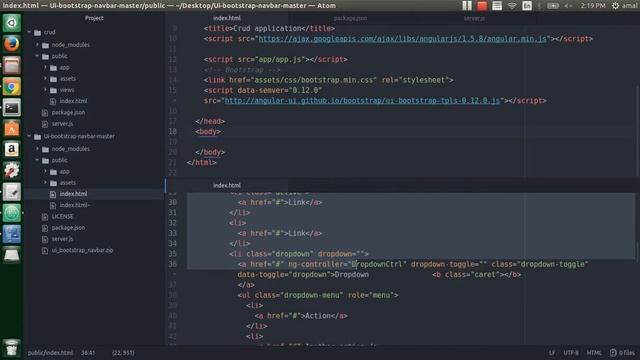Open the Files manager dock icon
The image size is (640, 360).
(x=11, y=65)
